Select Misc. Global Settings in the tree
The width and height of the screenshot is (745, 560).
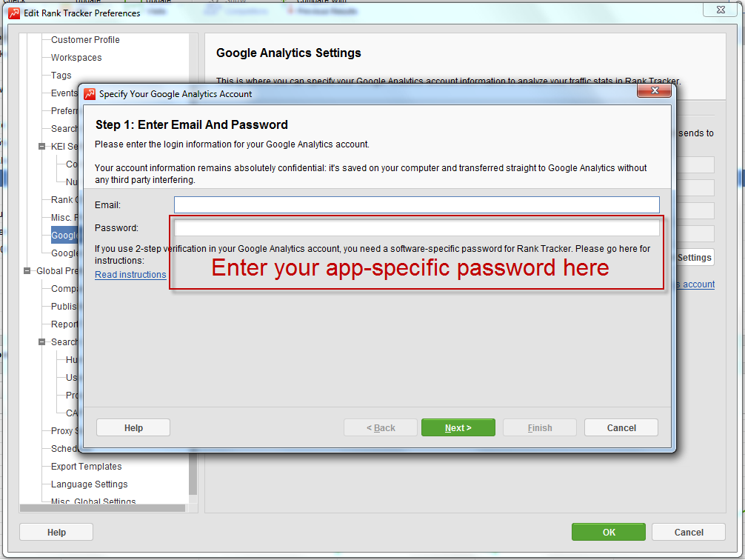(x=93, y=501)
